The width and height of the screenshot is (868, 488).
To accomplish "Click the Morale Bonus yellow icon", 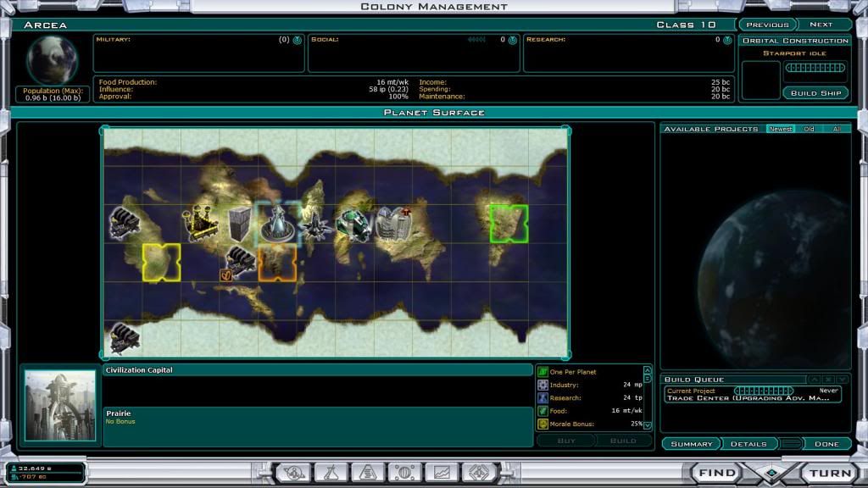I will point(542,424).
